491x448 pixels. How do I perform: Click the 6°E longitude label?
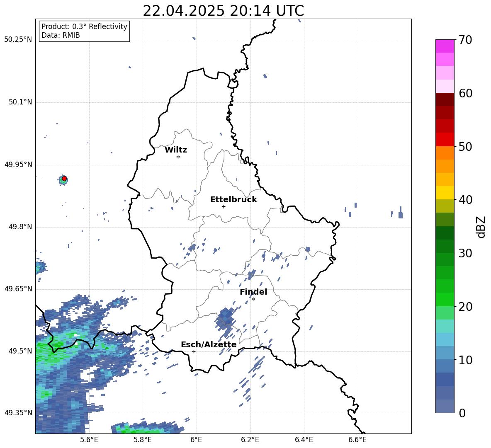tap(196, 440)
